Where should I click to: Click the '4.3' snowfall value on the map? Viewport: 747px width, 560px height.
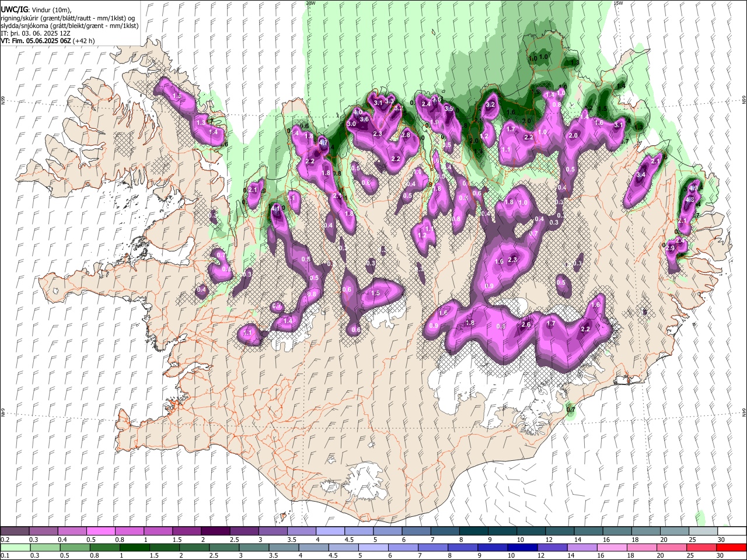tap(689, 200)
